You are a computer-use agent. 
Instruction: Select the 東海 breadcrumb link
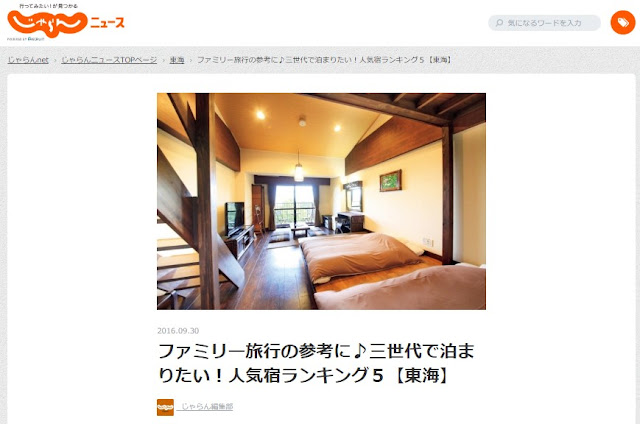177,60
